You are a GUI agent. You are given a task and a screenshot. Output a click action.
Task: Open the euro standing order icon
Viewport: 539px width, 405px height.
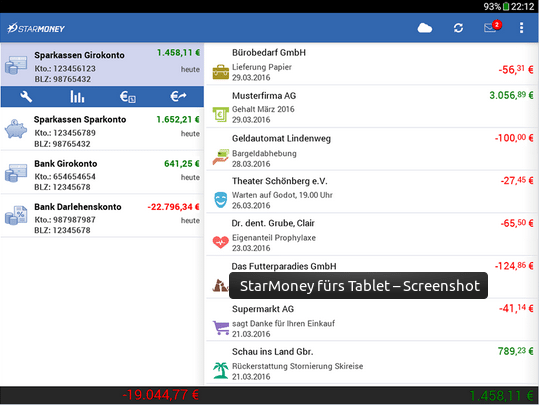coord(128,97)
